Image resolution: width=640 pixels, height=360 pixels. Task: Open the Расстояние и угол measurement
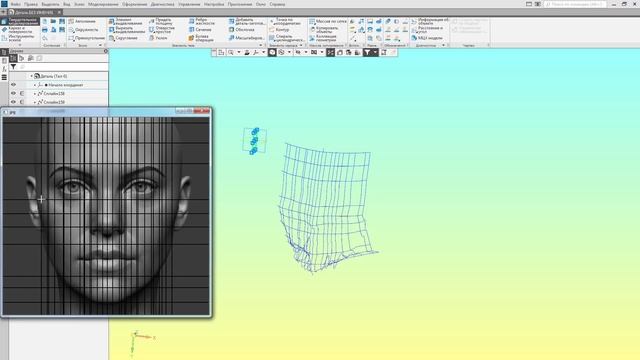(x=427, y=30)
